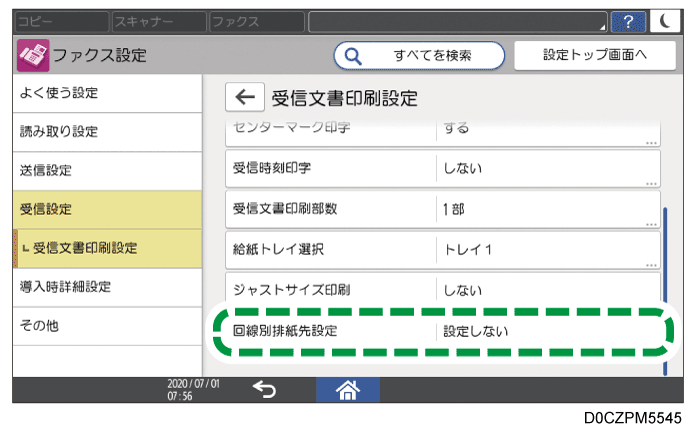Image resolution: width=695 pixels, height=431 pixels.
Task: Tap the return arrow in bottom bar
Action: (x=264, y=389)
